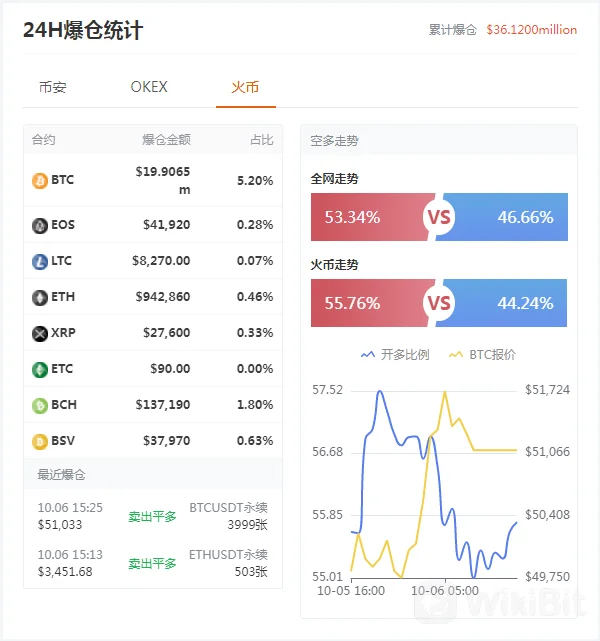Click the 爆仓金额 column header

(x=166, y=140)
